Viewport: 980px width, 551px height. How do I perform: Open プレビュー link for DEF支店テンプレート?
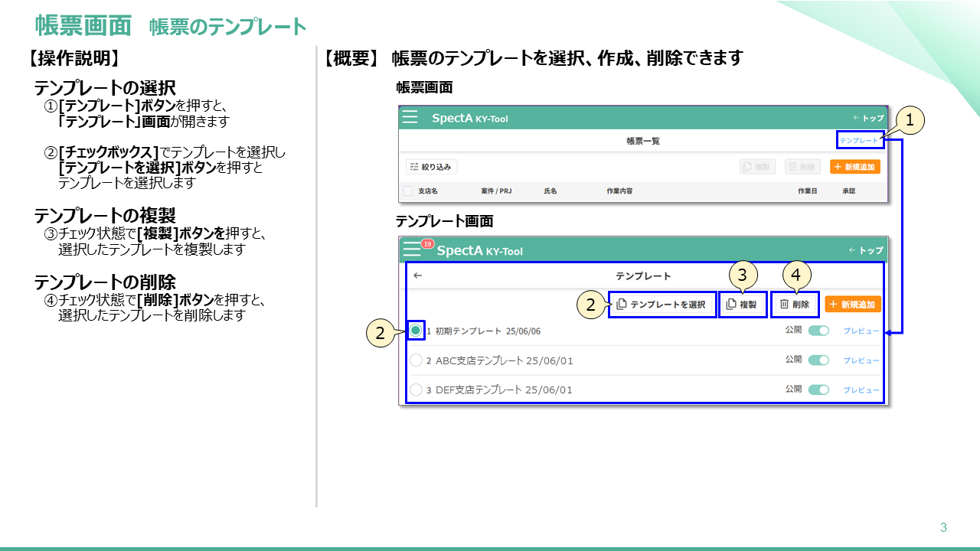pyautogui.click(x=861, y=390)
